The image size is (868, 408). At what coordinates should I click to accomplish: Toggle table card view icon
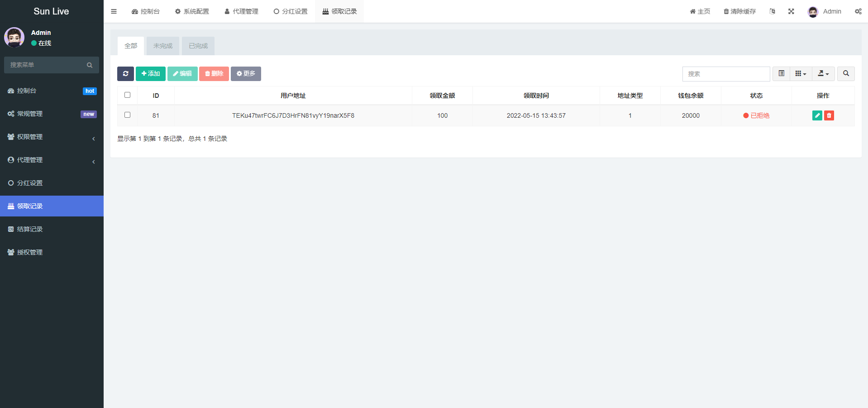pos(782,73)
